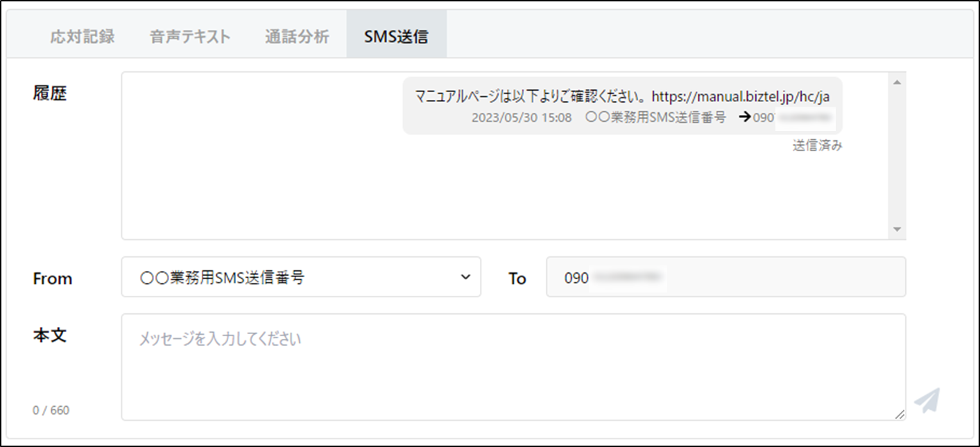Click the history scrollbar up arrow
980x447 pixels.
897,82
